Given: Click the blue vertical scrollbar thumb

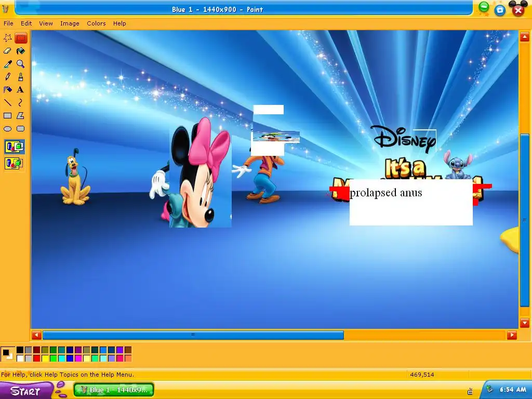Looking at the screenshot, I should pyautogui.click(x=525, y=220).
